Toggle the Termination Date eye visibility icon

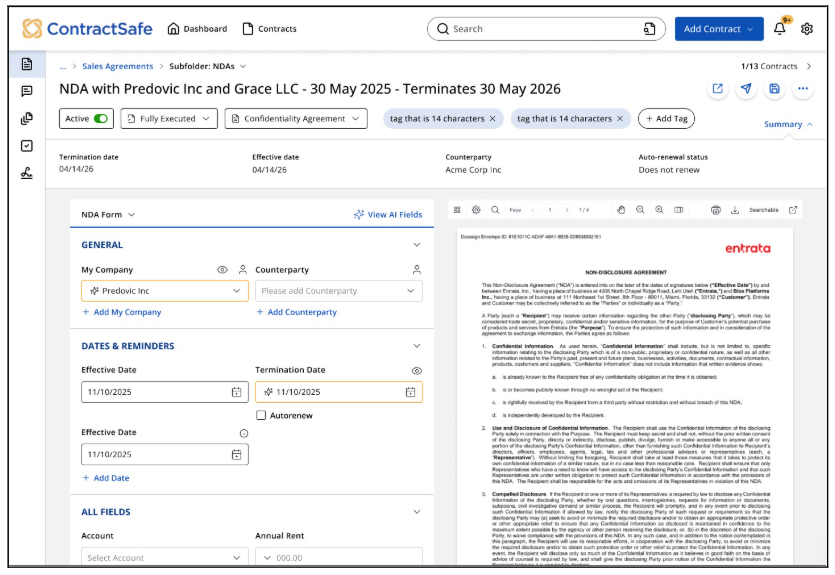(x=416, y=371)
